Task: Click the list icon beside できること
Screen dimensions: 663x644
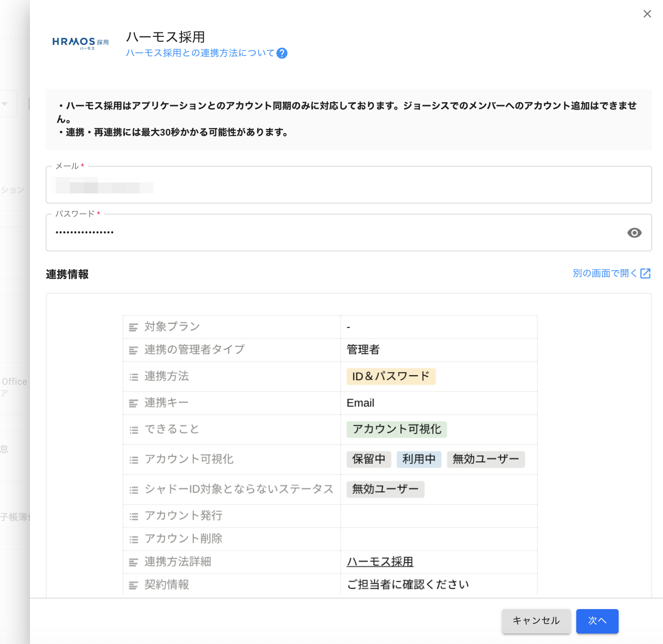Action: [134, 430]
